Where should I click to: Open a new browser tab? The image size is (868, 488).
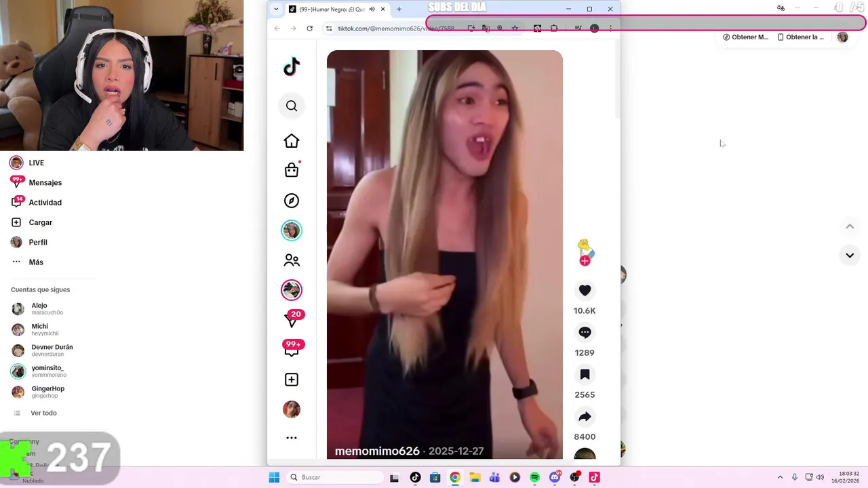399,9
